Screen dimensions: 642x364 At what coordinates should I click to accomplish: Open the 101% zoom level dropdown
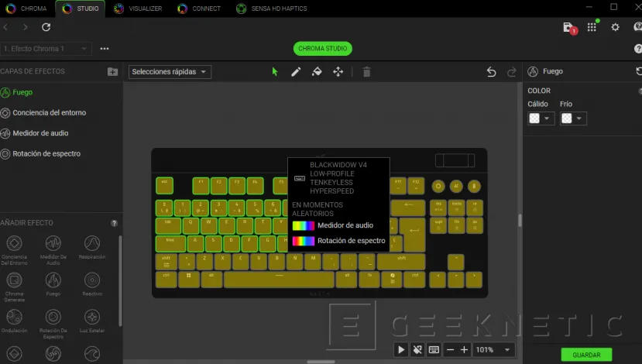click(x=493, y=349)
